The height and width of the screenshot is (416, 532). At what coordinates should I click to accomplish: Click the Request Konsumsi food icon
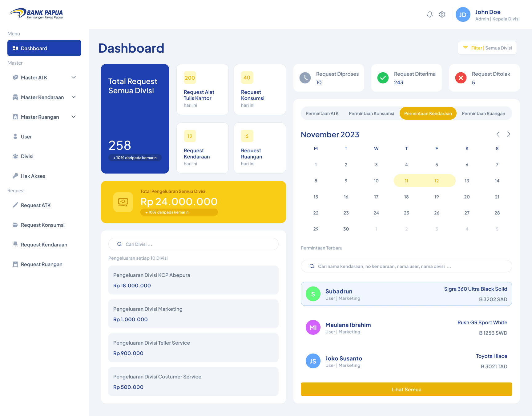[x=15, y=225]
